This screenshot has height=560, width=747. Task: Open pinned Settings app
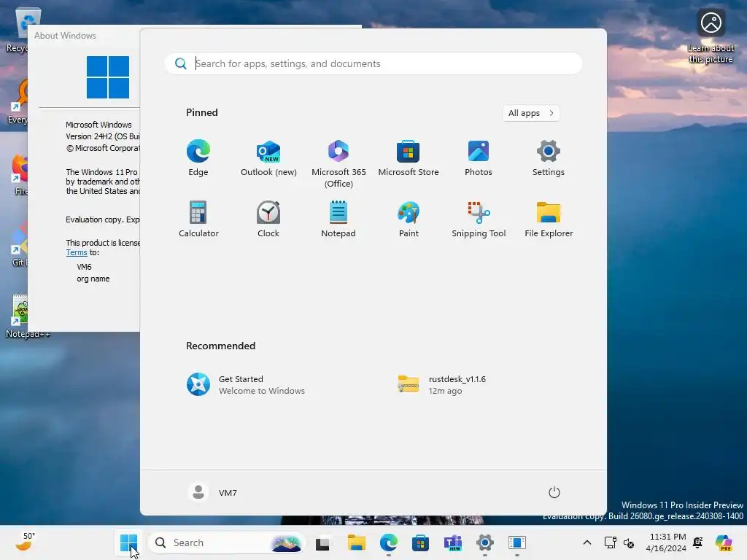[549, 158]
